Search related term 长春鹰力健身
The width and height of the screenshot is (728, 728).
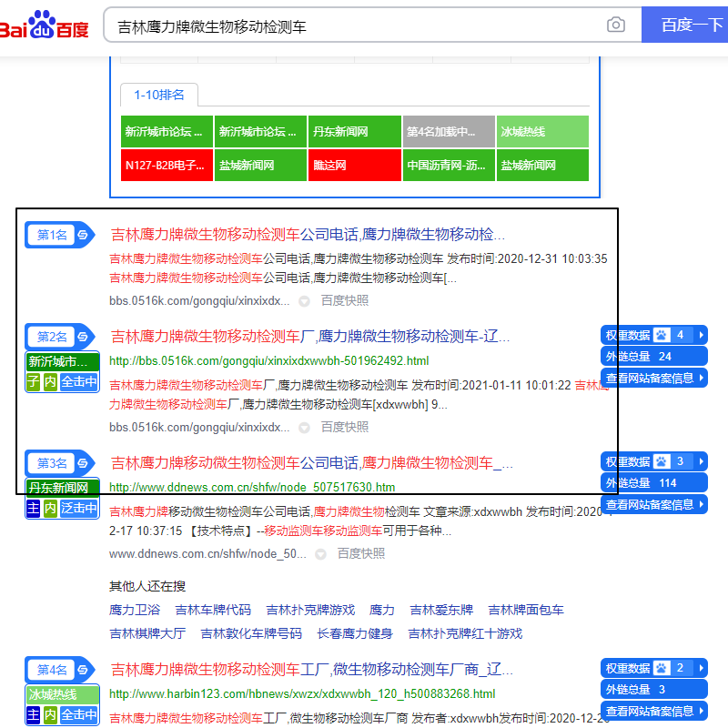pos(355,633)
